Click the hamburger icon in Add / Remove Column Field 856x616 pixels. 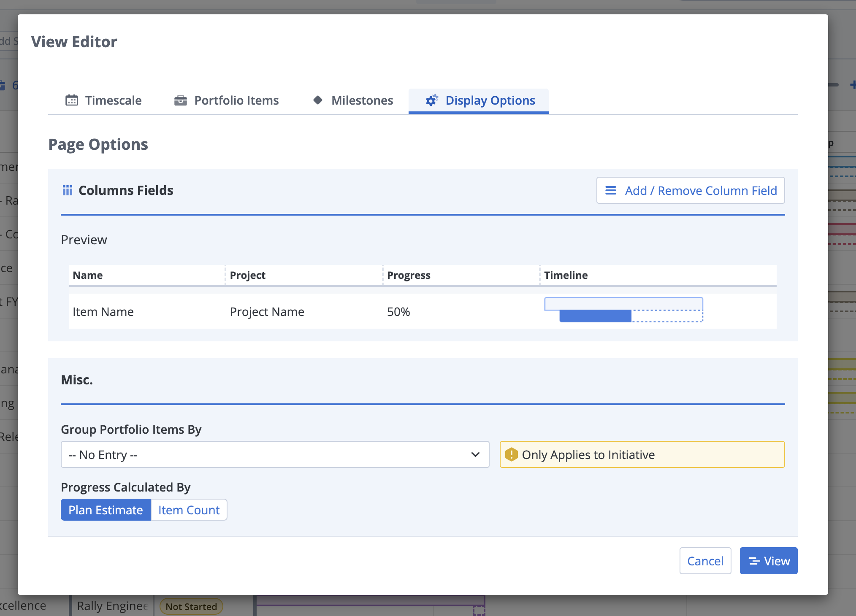[611, 191]
